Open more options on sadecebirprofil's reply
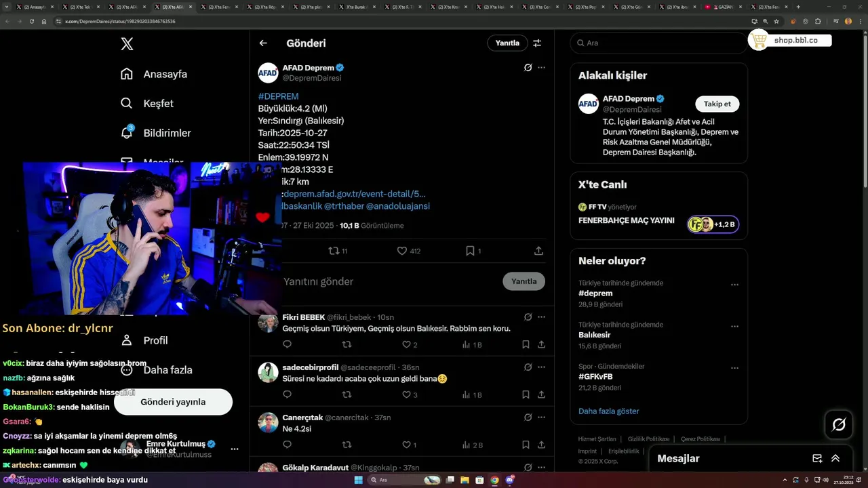Screen dimensions: 868x488 (x=541, y=367)
